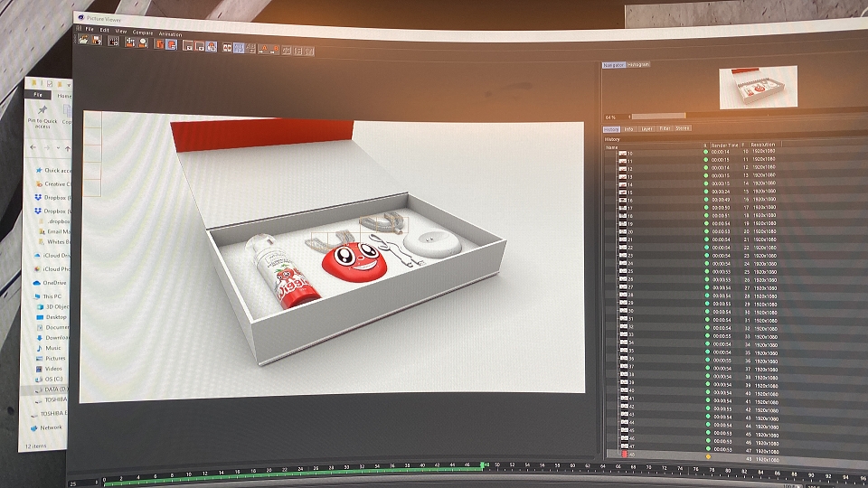Click the green current-frame marker on timeline

(x=483, y=466)
